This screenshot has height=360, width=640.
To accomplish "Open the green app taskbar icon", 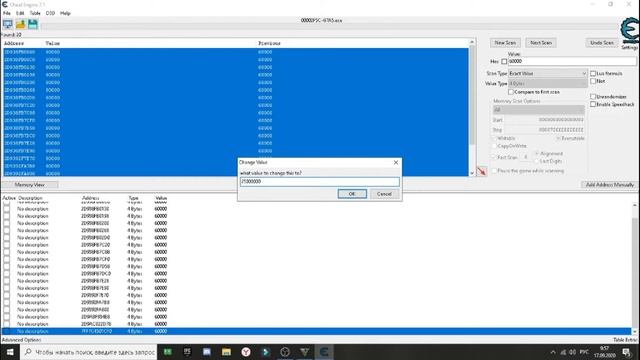I will tap(168, 352).
